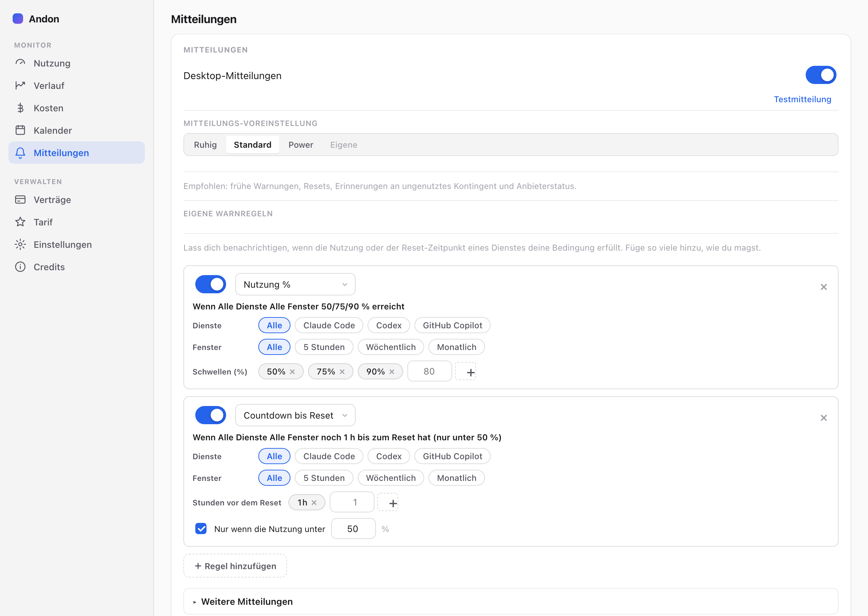Viewport: 868px width, 616px height.
Task: Select GitHub Copilot in Countdown rule
Action: click(x=453, y=456)
